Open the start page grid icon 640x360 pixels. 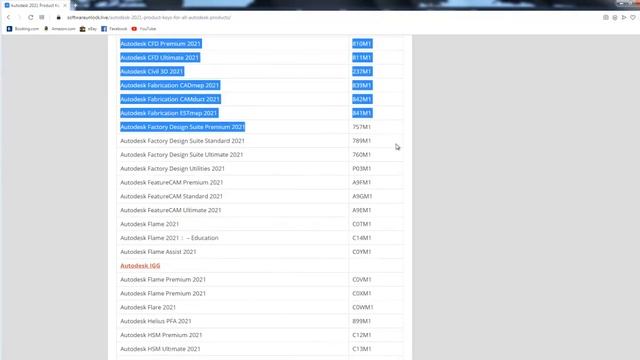(42, 18)
